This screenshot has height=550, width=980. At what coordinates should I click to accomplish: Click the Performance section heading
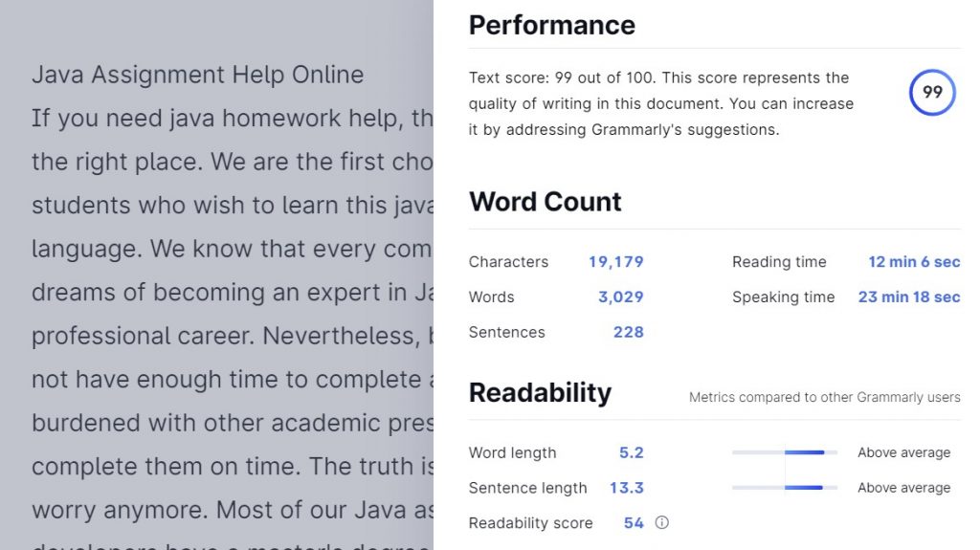pos(551,25)
